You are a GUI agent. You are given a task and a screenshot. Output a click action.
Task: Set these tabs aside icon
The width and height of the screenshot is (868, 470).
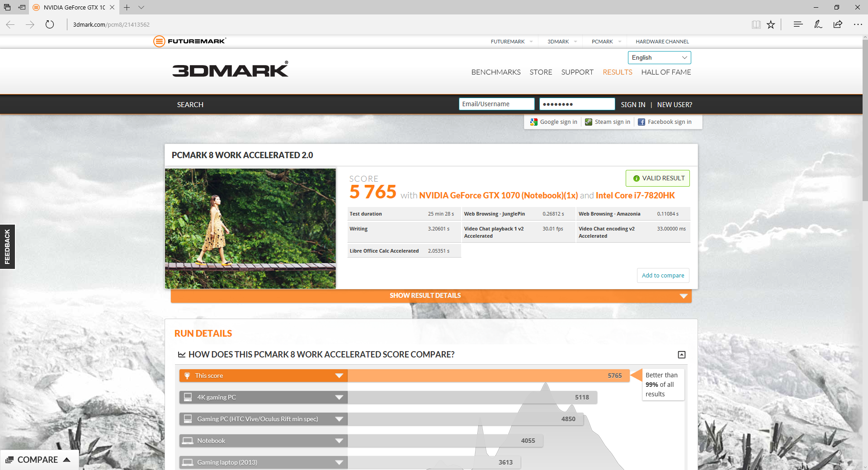(x=22, y=7)
